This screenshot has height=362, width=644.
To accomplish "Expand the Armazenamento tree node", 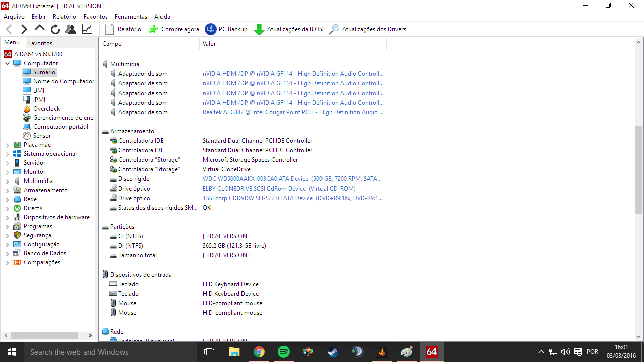I will pyautogui.click(x=8, y=190).
